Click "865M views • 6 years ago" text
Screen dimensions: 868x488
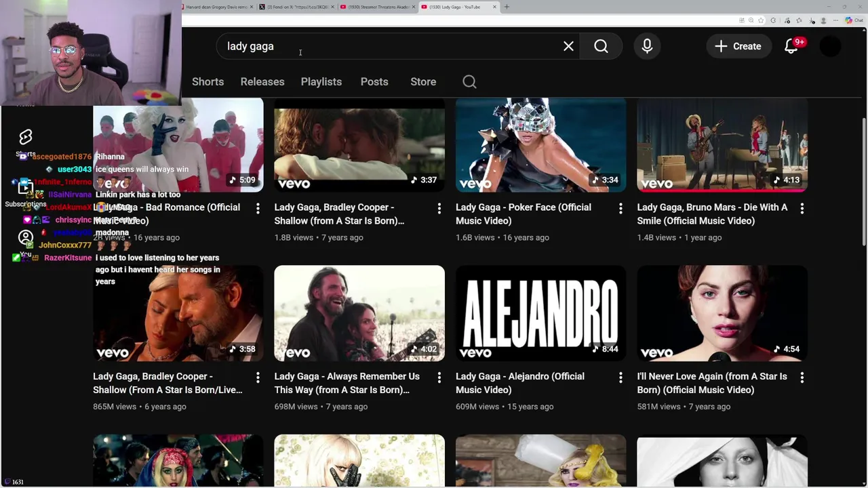coord(140,407)
